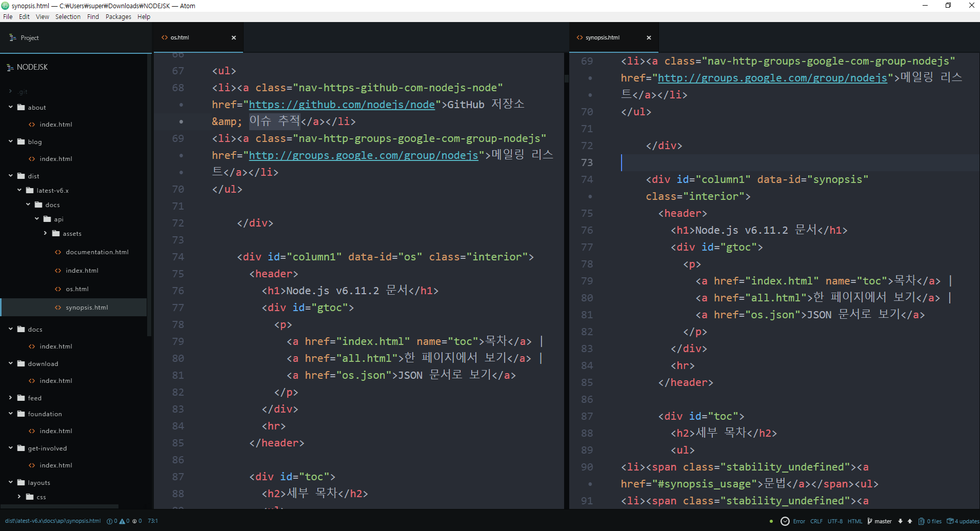Viewport: 980px width, 531px height.
Task: Expand the .git folder chevron
Action: [11, 91]
